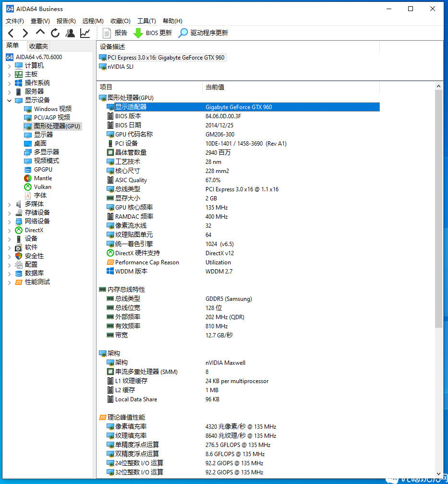Image resolution: width=448 pixels, height=484 pixels.
Task: Expand the 多媒体 tree node
Action: pyautogui.click(x=9, y=204)
